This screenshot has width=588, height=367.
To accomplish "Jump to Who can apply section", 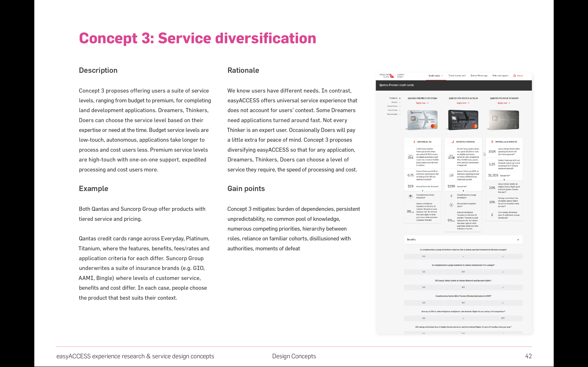I will pyautogui.click(x=392, y=114).
